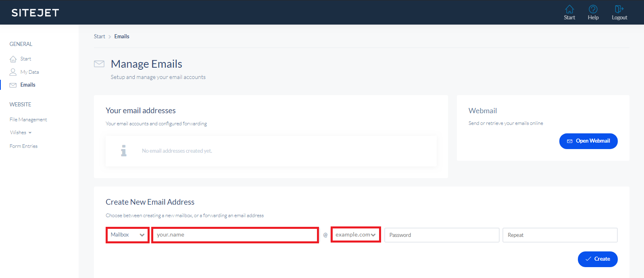
Task: Click the info icon in empty email list
Action: tap(124, 151)
